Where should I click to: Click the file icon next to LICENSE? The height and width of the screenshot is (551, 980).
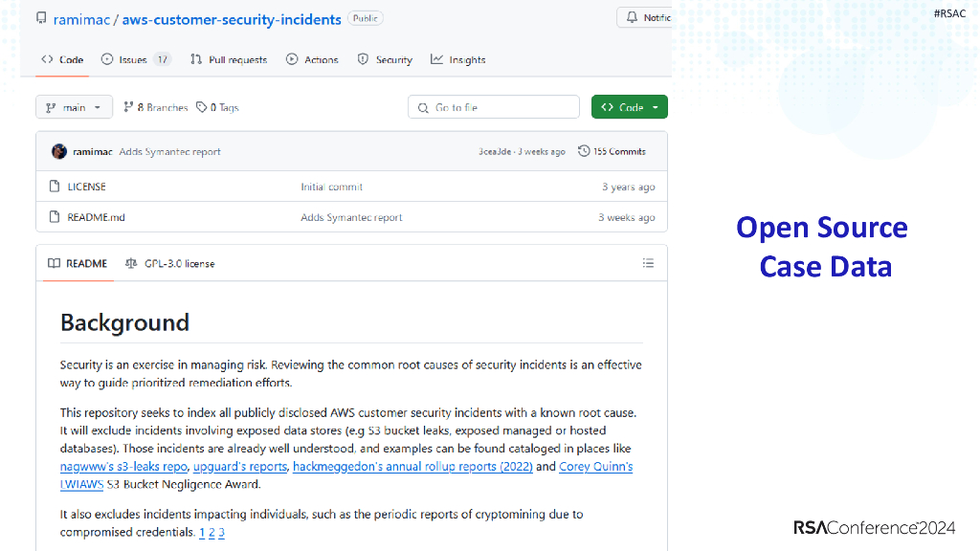click(x=55, y=187)
